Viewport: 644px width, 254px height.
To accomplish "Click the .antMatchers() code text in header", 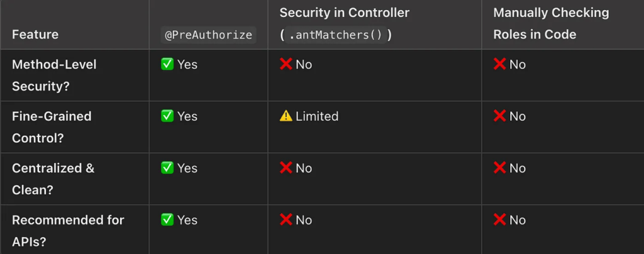I will (335, 35).
